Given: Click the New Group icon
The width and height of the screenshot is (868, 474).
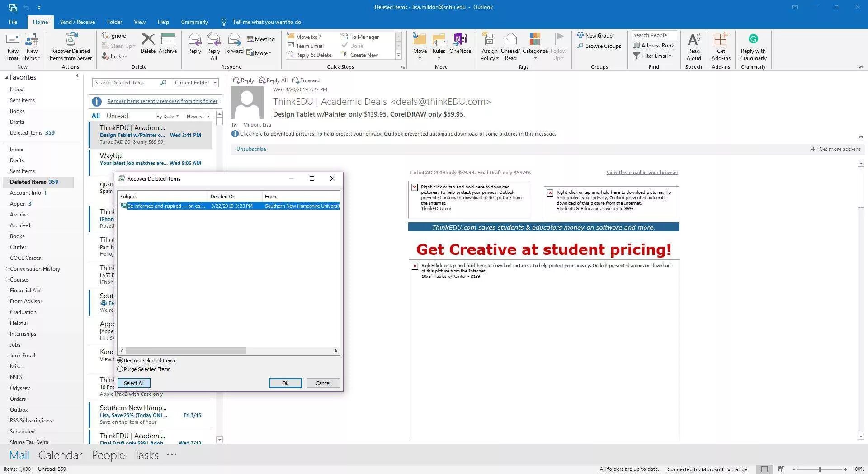Looking at the screenshot, I should 595,35.
